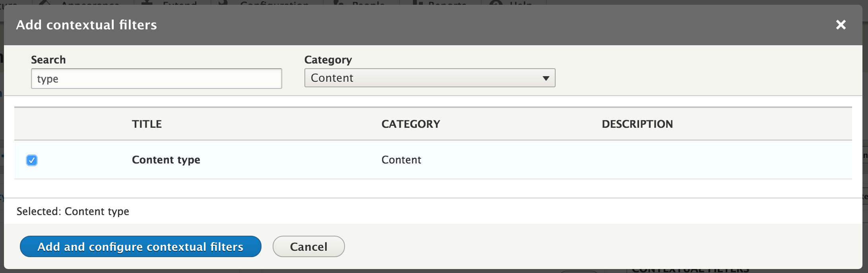
Task: Click the Add contextual filters dialog title
Action: [x=86, y=25]
